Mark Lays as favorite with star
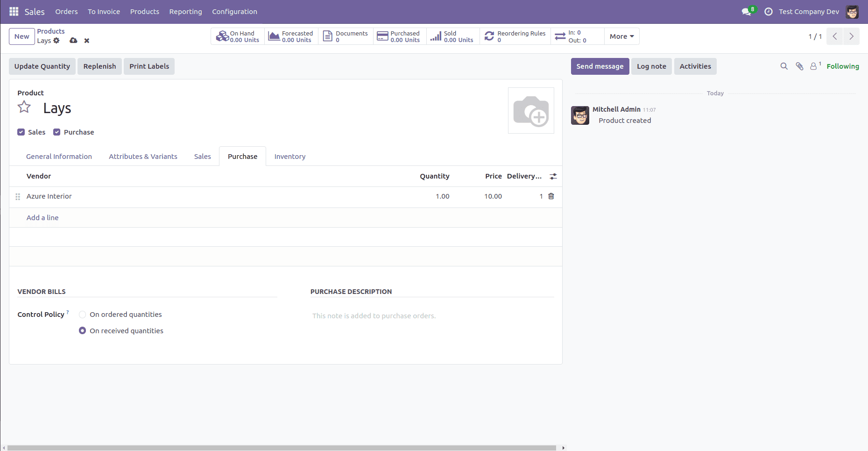Image resolution: width=868 pixels, height=451 pixels. click(x=24, y=107)
